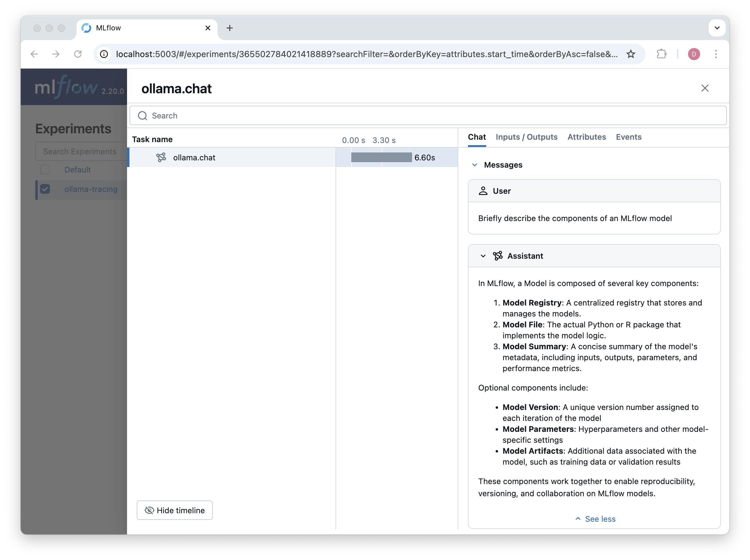Switch to Inputs / Outputs tab

point(526,137)
